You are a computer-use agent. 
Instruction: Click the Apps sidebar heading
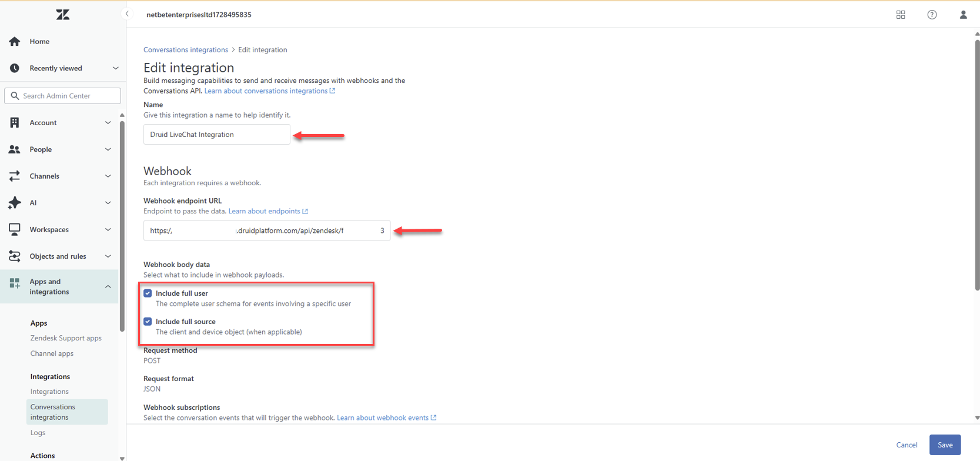click(x=39, y=323)
